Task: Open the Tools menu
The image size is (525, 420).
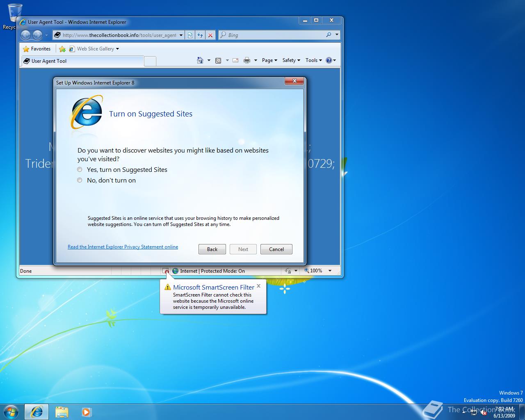Action: click(314, 60)
